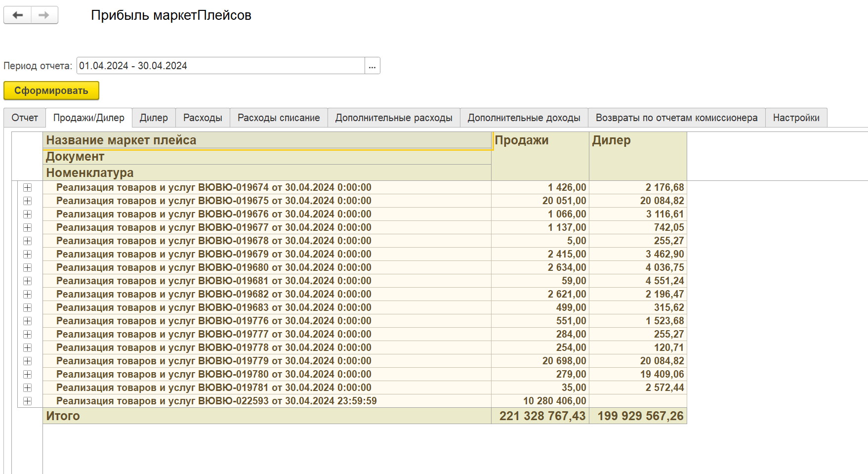The width and height of the screenshot is (868, 474).
Task: Expand row for document ВЮВЮ-019679
Action: point(28,255)
